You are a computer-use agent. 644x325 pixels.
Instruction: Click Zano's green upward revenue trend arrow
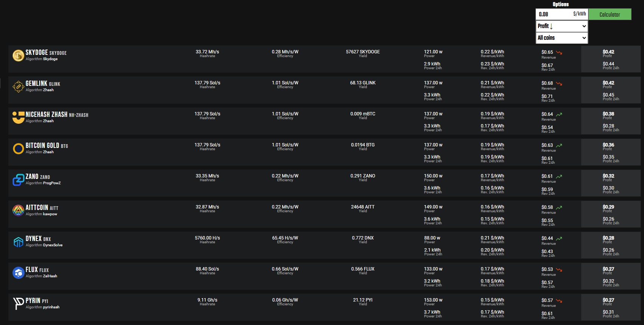(x=559, y=176)
